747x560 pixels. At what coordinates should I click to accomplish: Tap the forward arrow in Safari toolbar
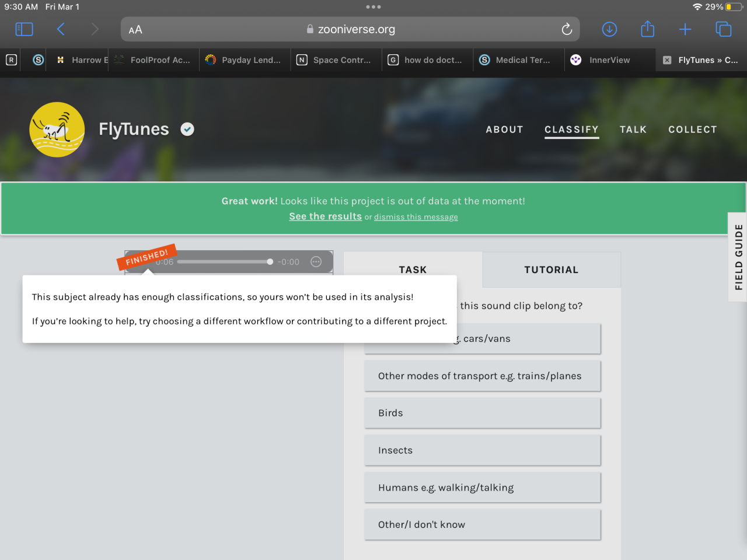[95, 29]
